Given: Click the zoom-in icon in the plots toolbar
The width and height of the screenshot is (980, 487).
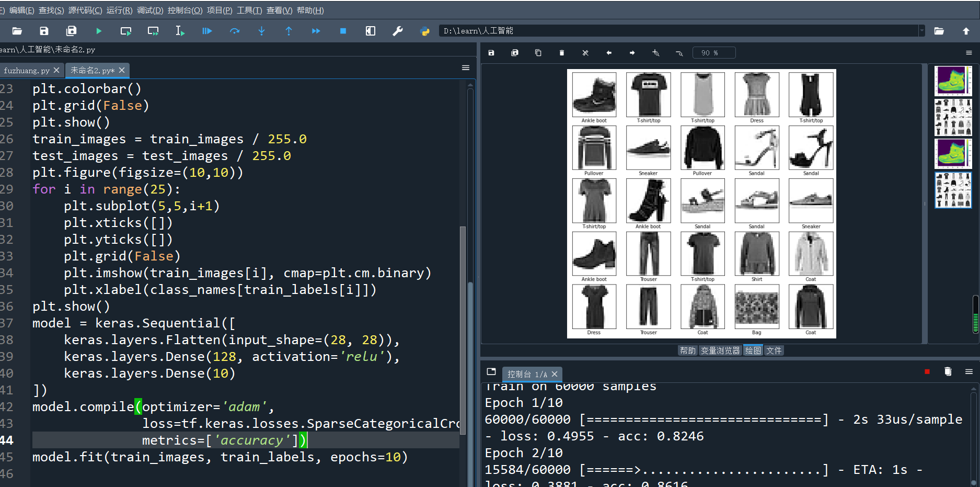Looking at the screenshot, I should point(655,53).
